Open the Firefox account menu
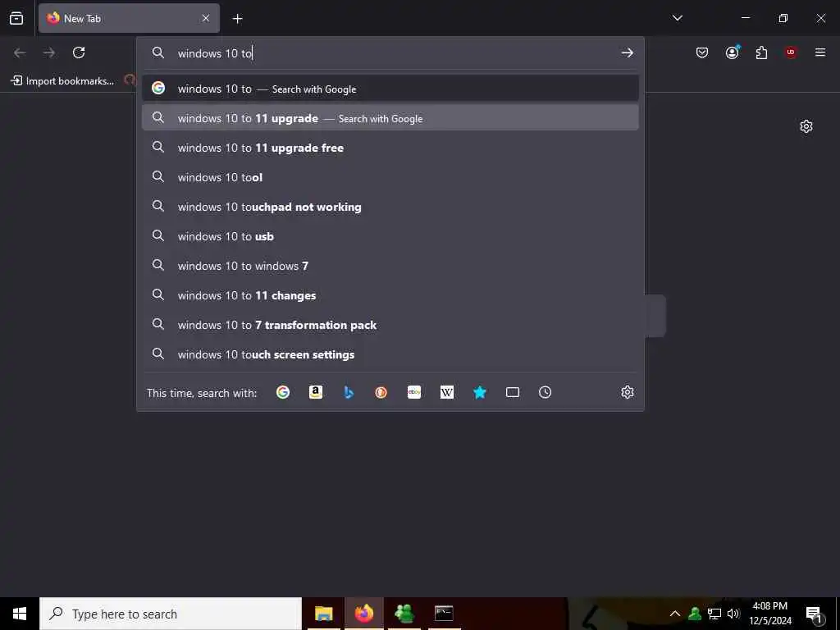The width and height of the screenshot is (840, 630). point(733,52)
